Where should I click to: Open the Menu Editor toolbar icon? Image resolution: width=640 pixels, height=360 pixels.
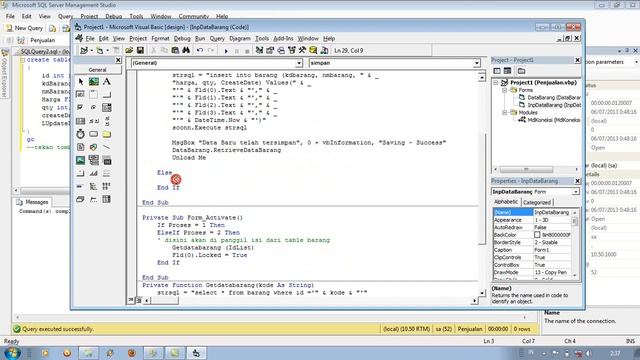116,50
